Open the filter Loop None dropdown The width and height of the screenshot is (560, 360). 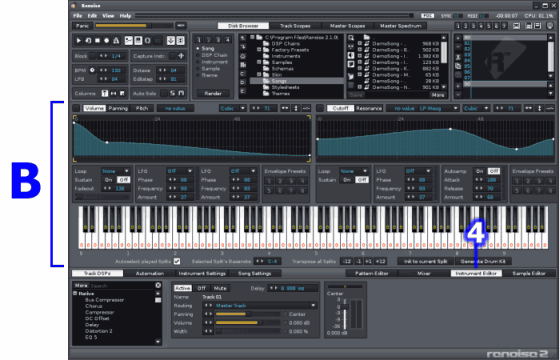tap(354, 171)
